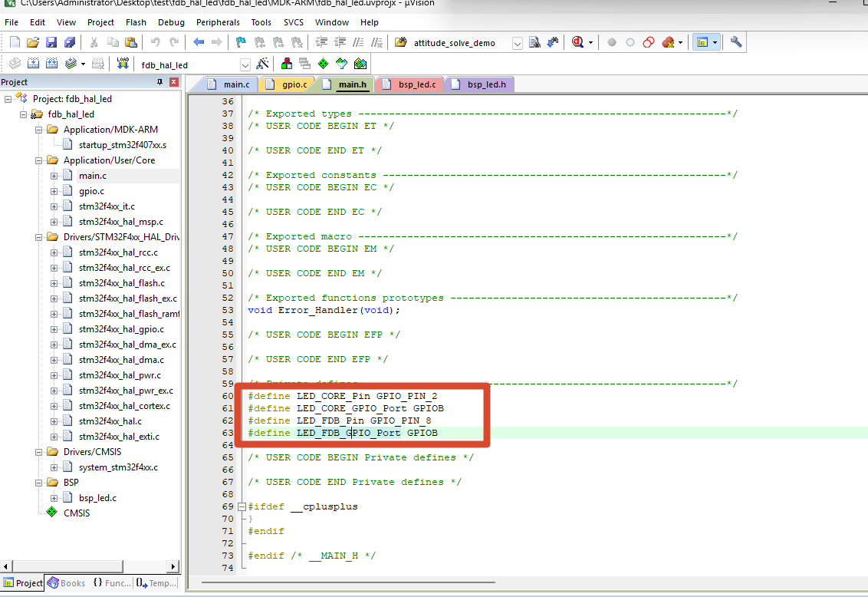The width and height of the screenshot is (868, 597).
Task: Click the Open file folder icon
Action: [33, 43]
